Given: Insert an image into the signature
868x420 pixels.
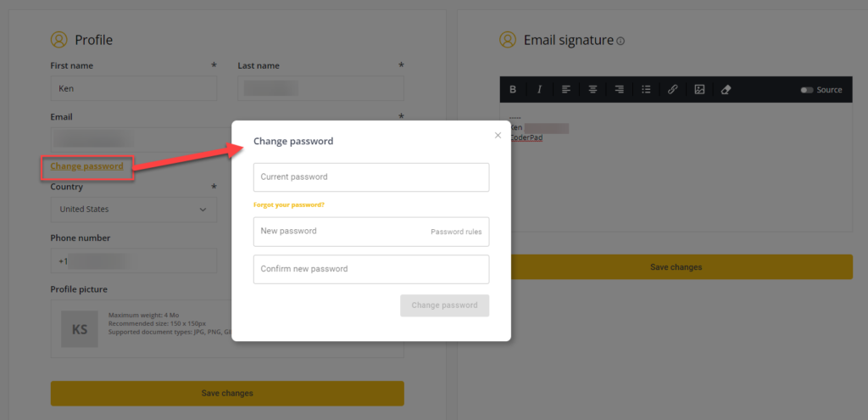Looking at the screenshot, I should (x=699, y=90).
